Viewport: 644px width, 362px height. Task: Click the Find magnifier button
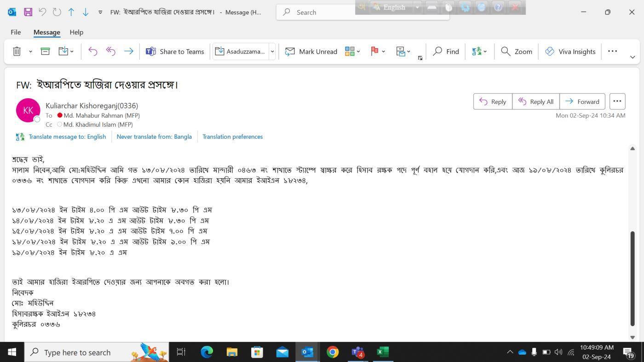446,51
